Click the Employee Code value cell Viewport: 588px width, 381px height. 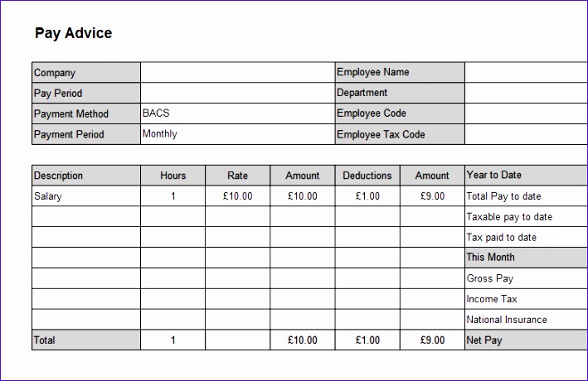[527, 113]
